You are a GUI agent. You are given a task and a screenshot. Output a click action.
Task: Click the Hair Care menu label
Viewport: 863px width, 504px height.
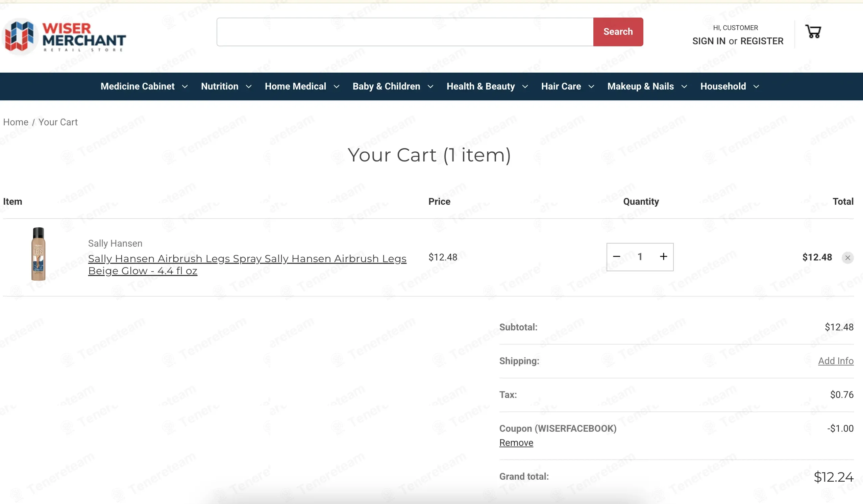pyautogui.click(x=561, y=86)
